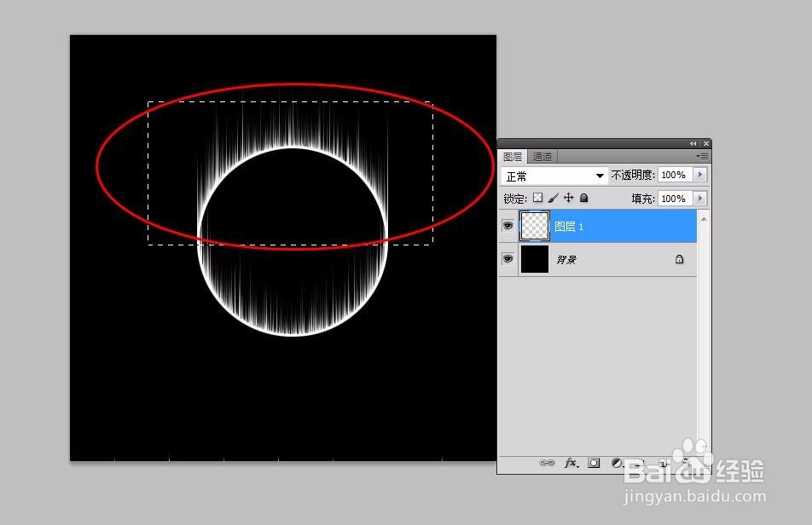Click the 填充 fill value field
The image size is (812, 525).
676,199
